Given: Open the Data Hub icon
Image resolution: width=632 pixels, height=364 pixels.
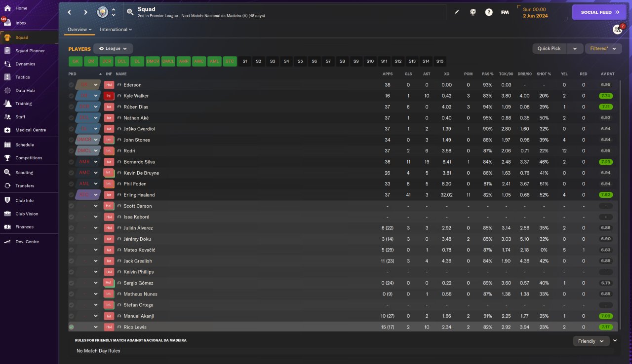Looking at the screenshot, I should (x=7, y=91).
